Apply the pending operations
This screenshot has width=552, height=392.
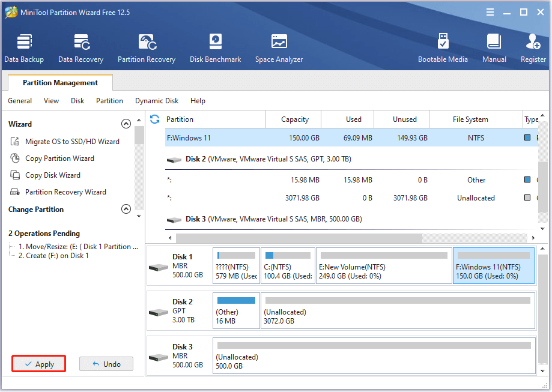(x=38, y=364)
